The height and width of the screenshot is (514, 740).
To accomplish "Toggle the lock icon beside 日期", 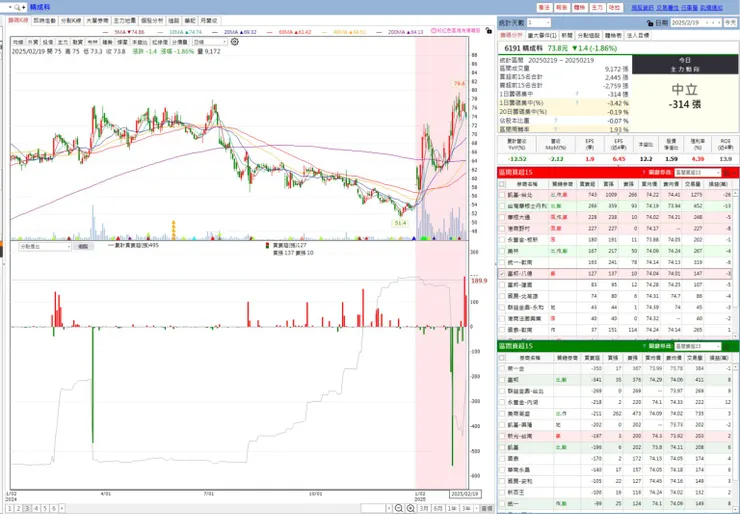I will click(650, 23).
